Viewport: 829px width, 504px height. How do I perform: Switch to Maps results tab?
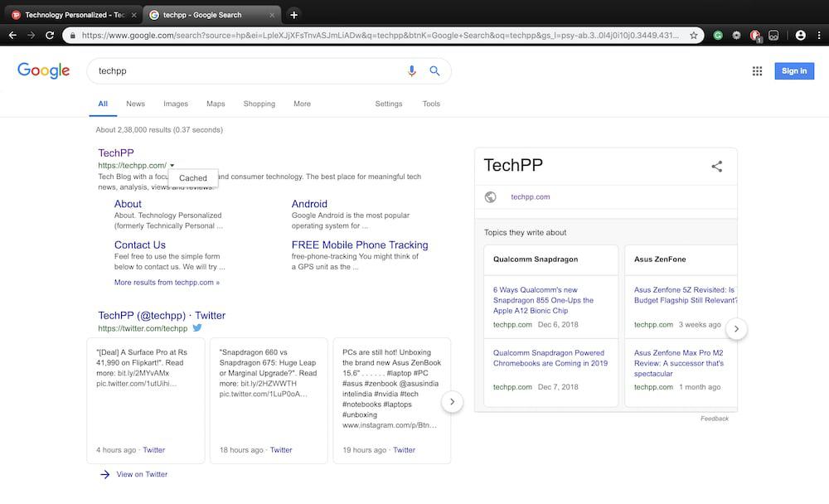(216, 104)
